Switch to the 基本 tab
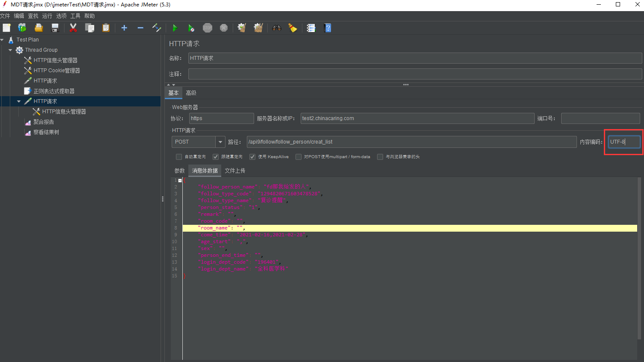Viewport: 644px width, 362px height. (x=173, y=93)
